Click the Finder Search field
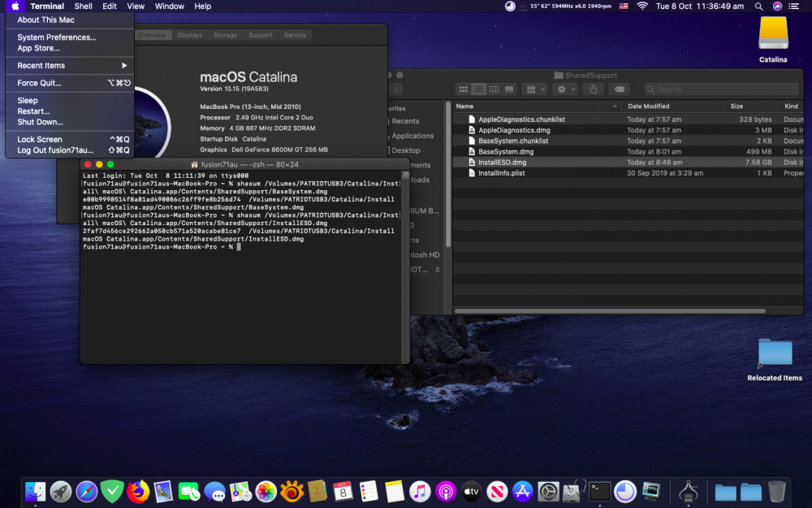This screenshot has width=812, height=508. pyautogui.click(x=721, y=89)
